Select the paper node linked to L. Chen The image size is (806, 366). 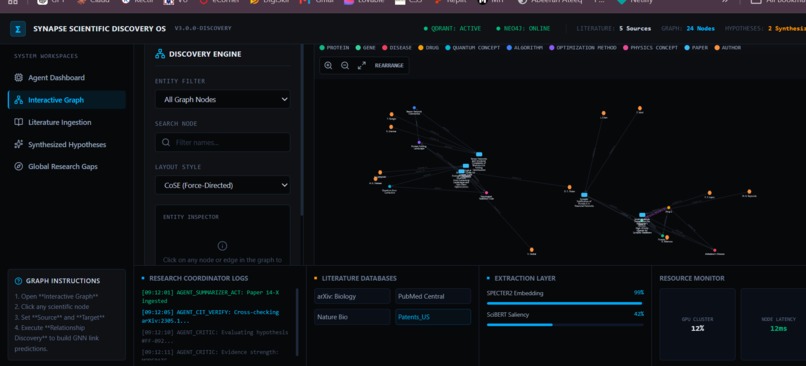[584, 195]
